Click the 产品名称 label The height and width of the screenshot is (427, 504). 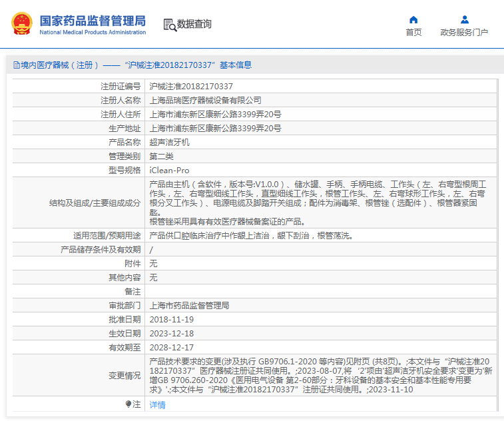(x=125, y=142)
